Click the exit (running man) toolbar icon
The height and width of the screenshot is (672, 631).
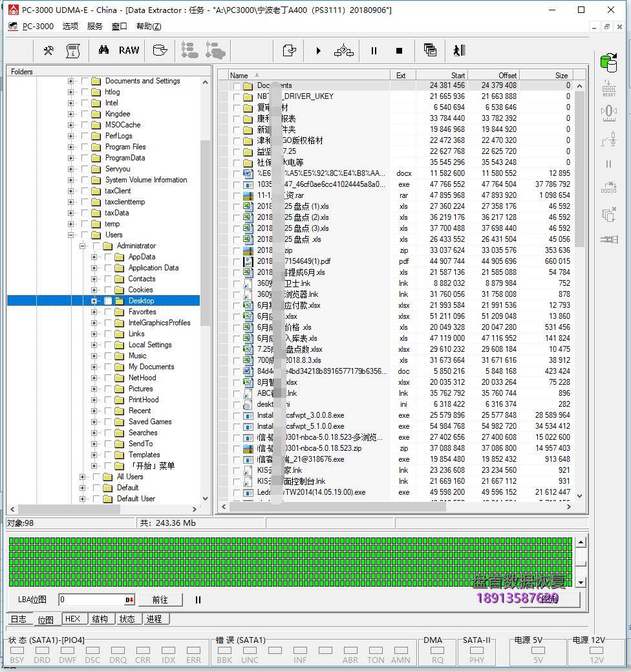(459, 50)
